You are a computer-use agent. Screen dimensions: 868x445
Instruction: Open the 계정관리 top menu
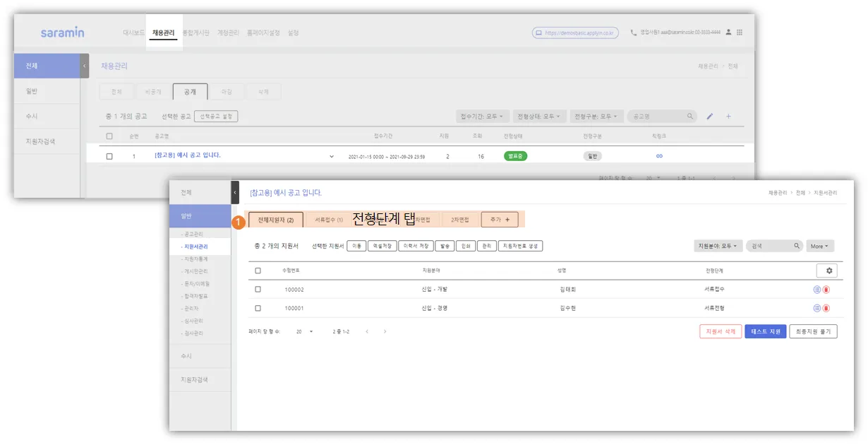[x=229, y=32]
